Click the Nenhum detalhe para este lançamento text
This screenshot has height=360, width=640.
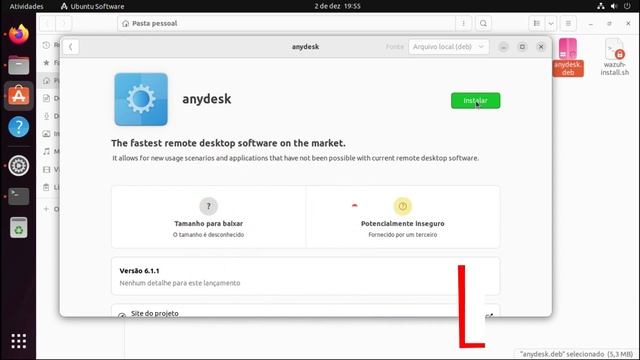(x=180, y=283)
